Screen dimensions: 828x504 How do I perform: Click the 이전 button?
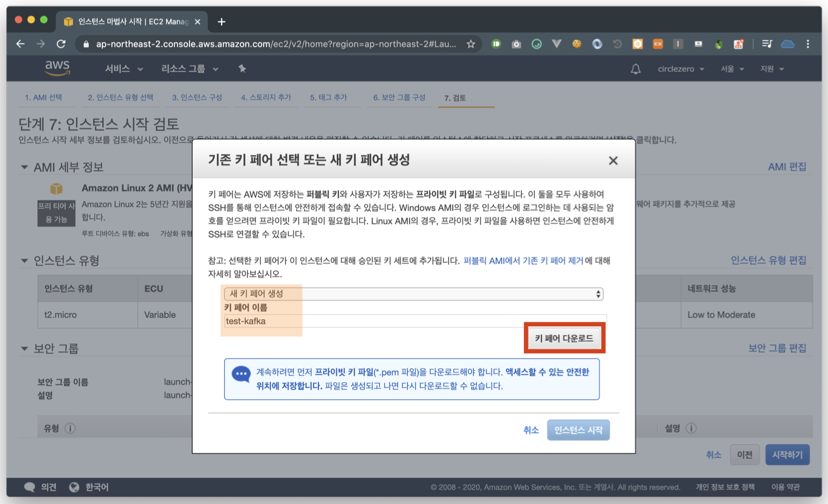[745, 455]
